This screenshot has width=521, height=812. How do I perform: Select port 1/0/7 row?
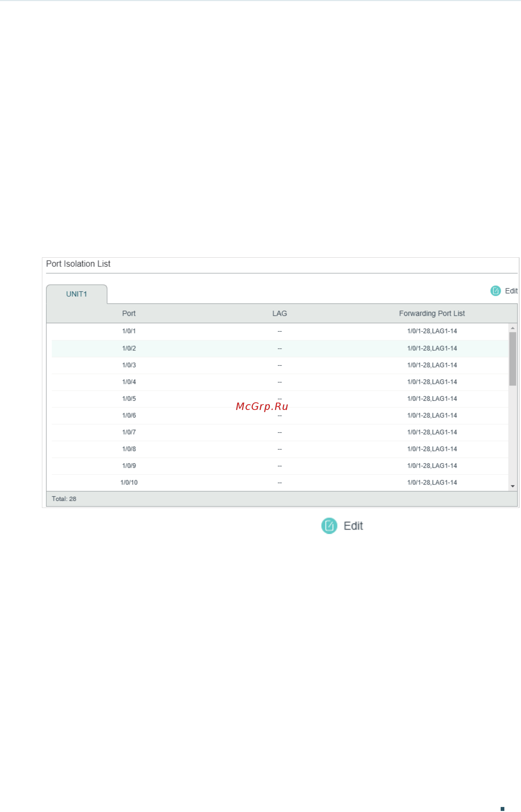click(280, 432)
